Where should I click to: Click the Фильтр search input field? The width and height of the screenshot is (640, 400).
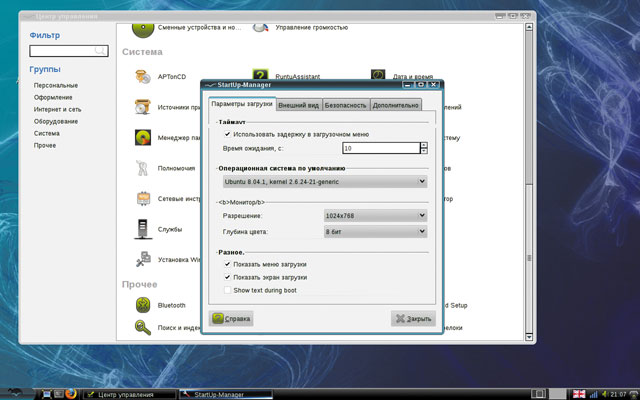69,51
